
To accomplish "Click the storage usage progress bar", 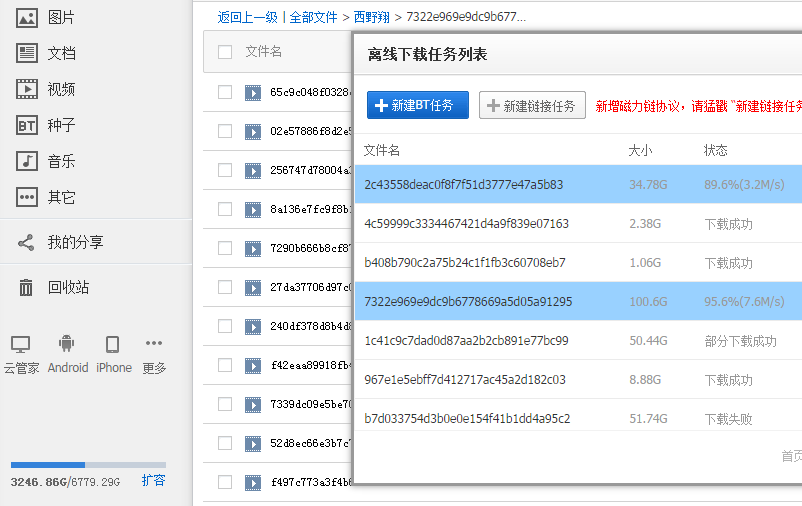I will point(88,465).
